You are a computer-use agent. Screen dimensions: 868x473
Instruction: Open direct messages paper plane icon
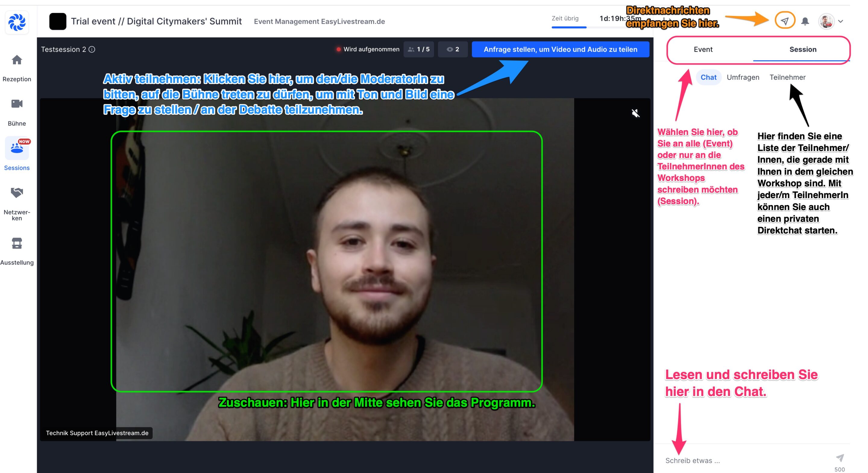(x=785, y=21)
